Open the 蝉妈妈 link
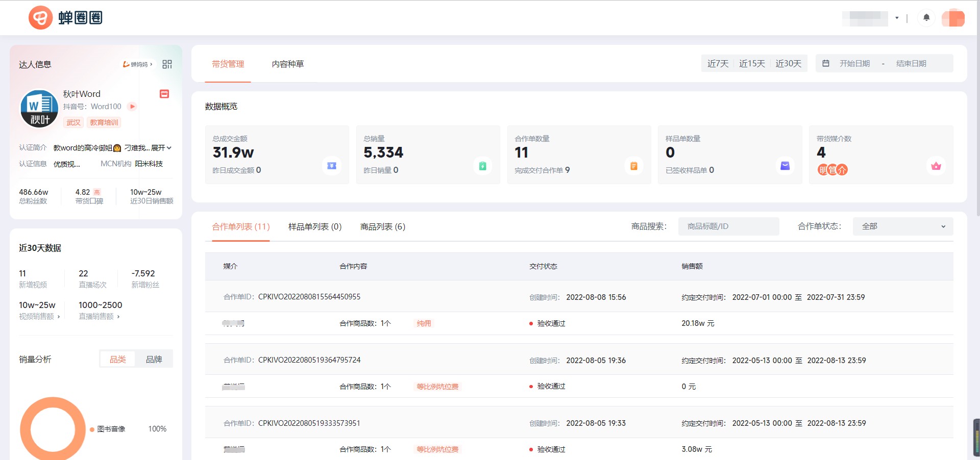 coord(138,64)
